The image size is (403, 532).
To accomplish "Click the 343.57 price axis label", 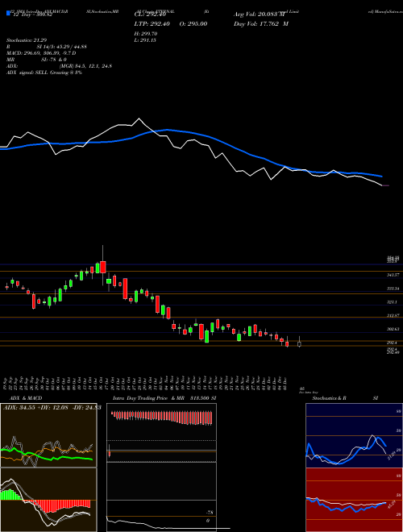I will coord(393,275).
